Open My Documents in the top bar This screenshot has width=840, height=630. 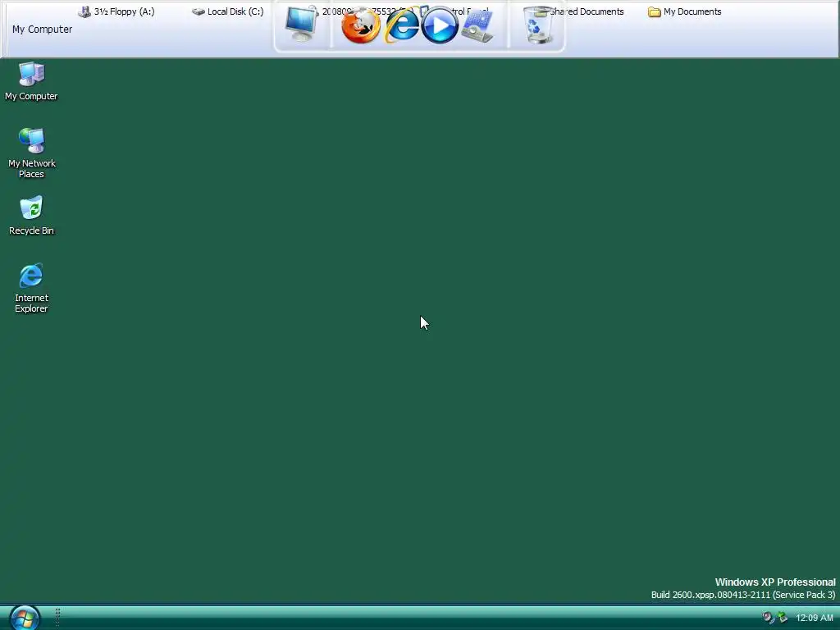(x=685, y=11)
